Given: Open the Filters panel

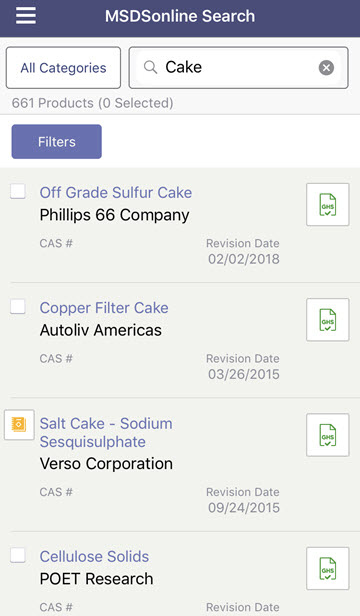Looking at the screenshot, I should tap(57, 141).
